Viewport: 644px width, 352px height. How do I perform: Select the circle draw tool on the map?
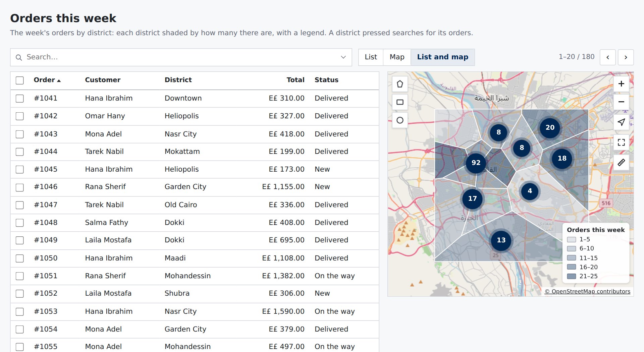coord(400,120)
